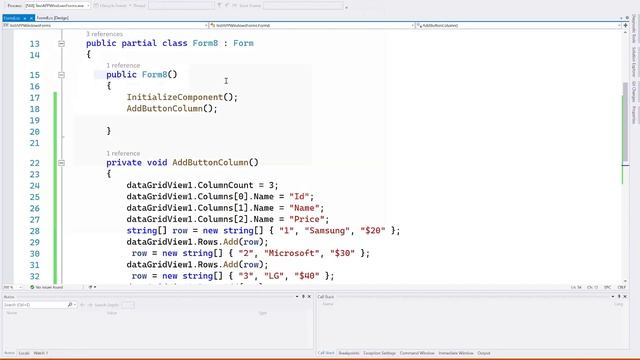
Task: Open Call Stack window position menu
Action: tap(613, 297)
